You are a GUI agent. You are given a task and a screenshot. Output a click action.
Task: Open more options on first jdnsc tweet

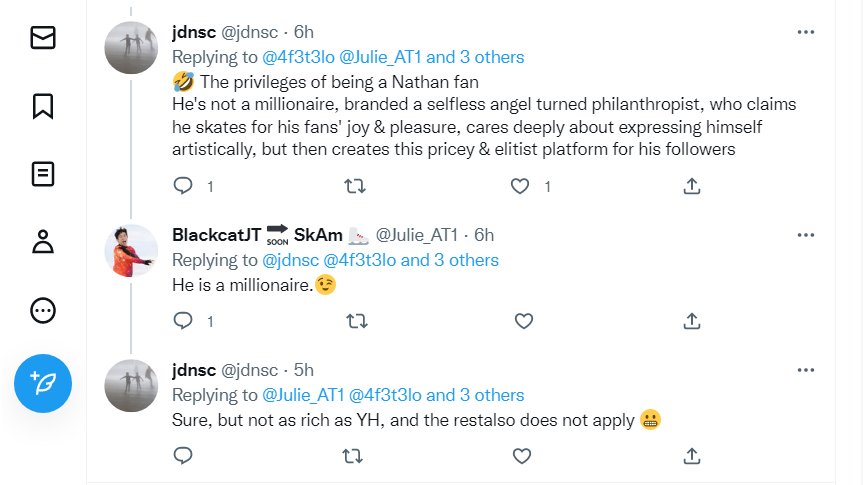pos(806,32)
